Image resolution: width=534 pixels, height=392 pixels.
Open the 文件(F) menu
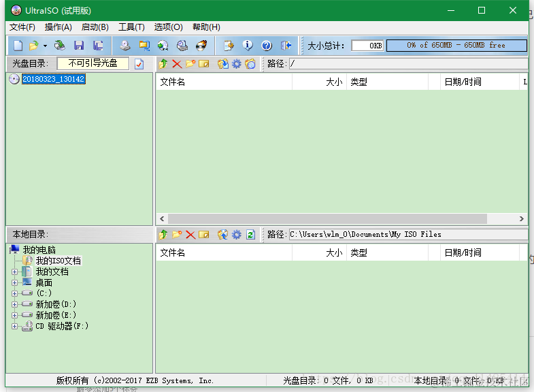[22, 27]
